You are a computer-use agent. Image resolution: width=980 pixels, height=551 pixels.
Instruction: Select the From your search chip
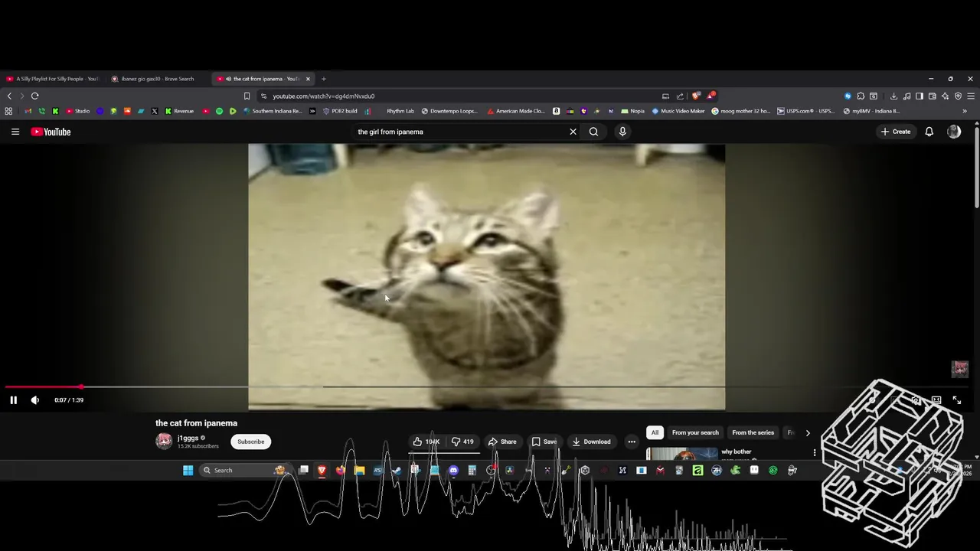tap(695, 432)
